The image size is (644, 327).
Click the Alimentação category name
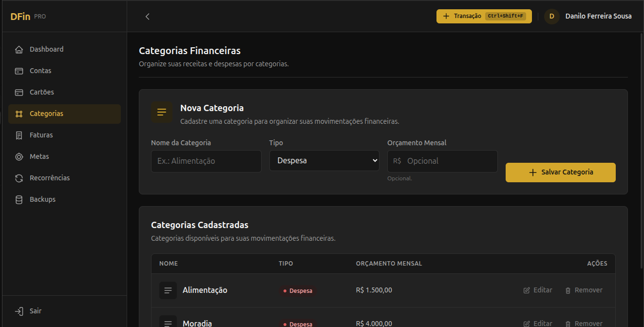(x=205, y=290)
